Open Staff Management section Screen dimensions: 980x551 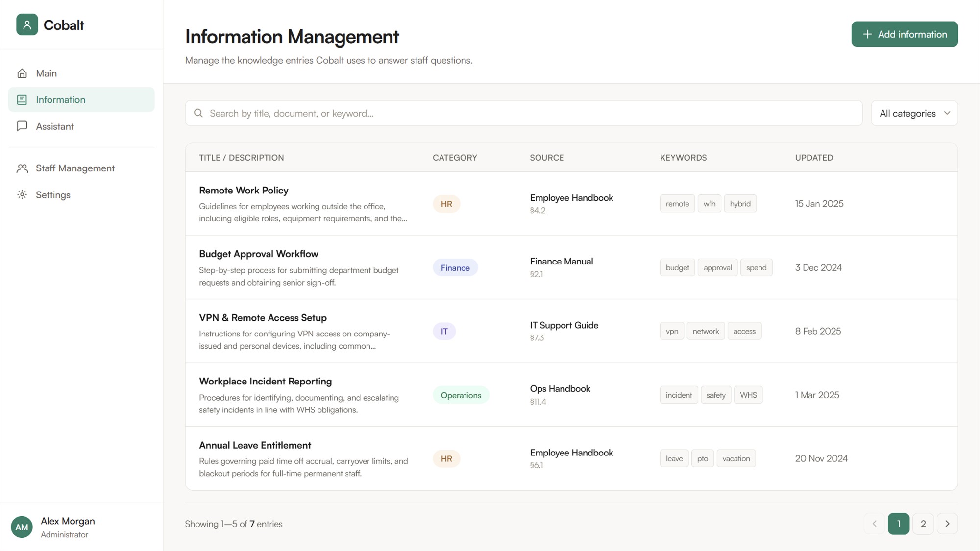pyautogui.click(x=81, y=168)
